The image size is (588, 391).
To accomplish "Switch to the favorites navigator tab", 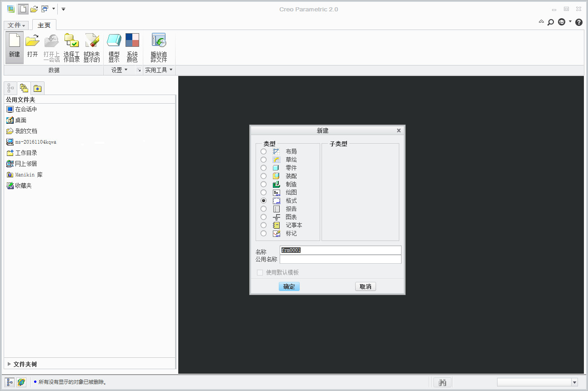I will coord(38,88).
